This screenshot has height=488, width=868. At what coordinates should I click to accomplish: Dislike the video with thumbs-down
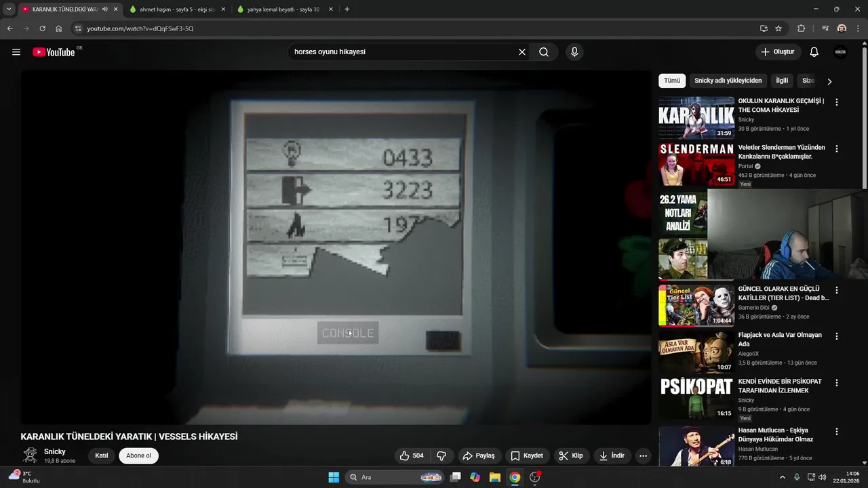[x=441, y=455]
